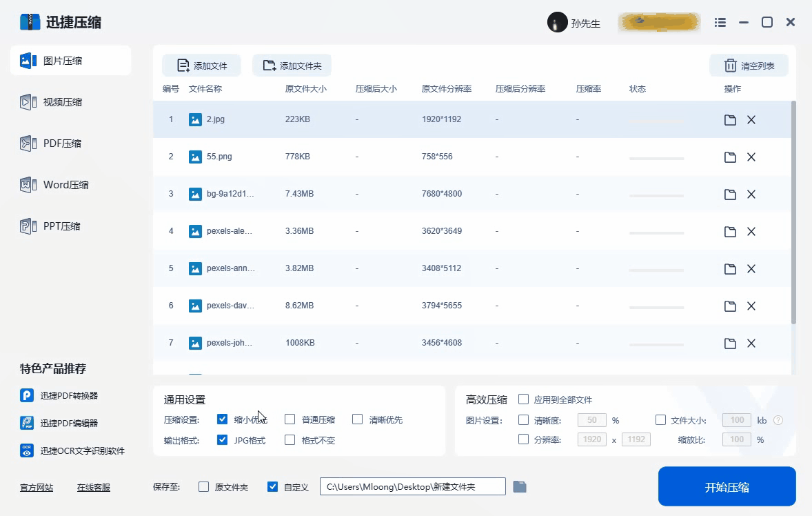Image resolution: width=812 pixels, height=516 pixels.
Task: Open folder icon for pexels-dav row
Action: 730,306
